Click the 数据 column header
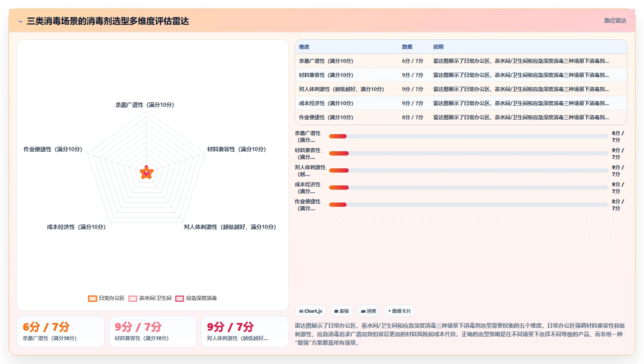This screenshot has height=364, width=644. (x=407, y=47)
